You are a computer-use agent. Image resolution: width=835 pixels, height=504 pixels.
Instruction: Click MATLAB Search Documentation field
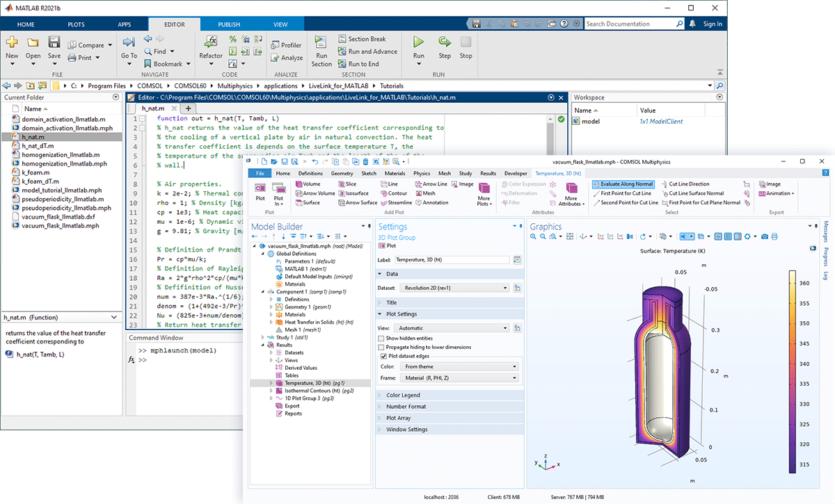(634, 24)
